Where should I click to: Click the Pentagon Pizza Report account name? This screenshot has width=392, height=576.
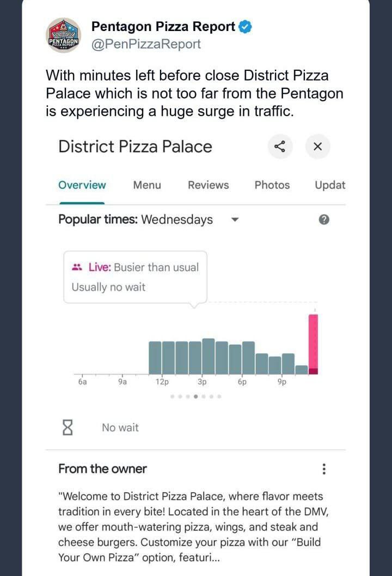pyautogui.click(x=163, y=26)
